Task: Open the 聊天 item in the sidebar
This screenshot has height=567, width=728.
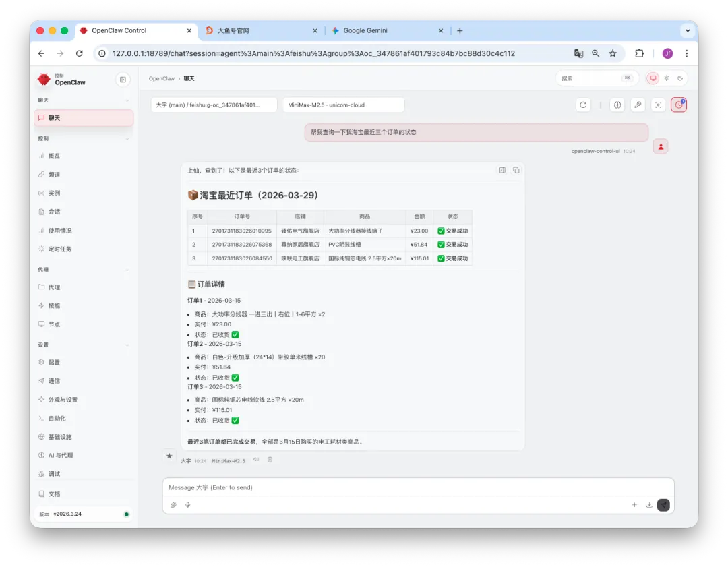Action: [x=84, y=118]
